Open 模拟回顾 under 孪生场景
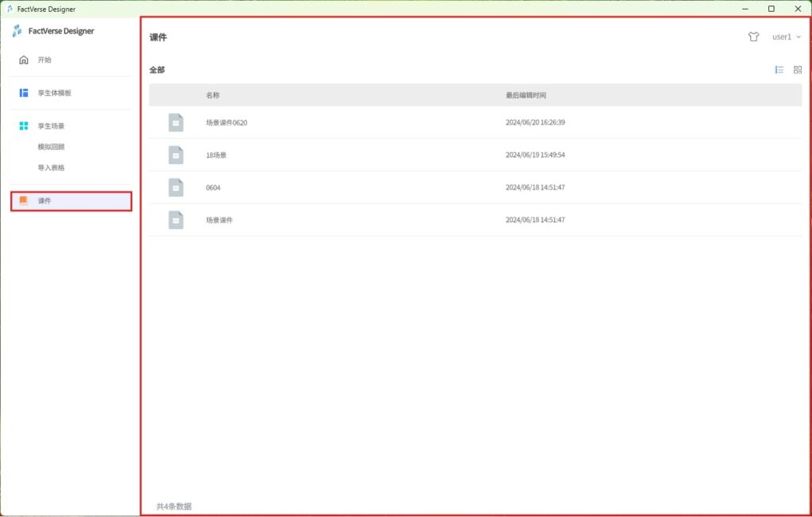Image resolution: width=812 pixels, height=517 pixels. click(51, 147)
